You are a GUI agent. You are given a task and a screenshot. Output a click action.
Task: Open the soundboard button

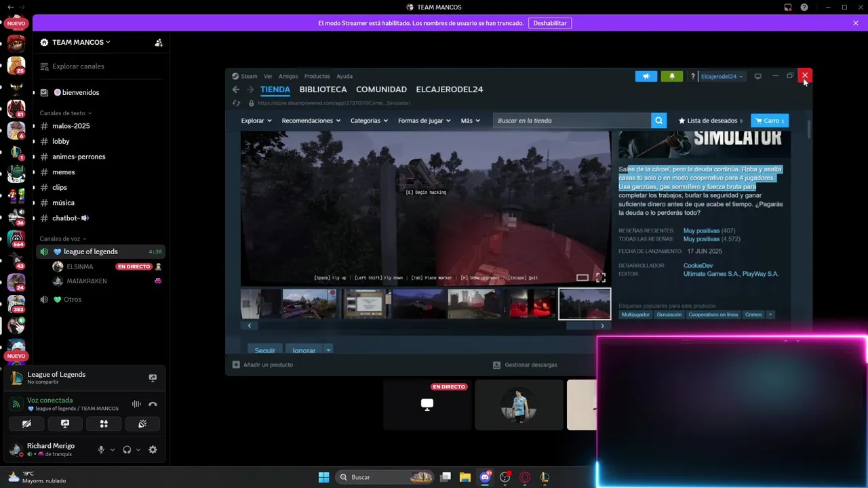[142, 424]
